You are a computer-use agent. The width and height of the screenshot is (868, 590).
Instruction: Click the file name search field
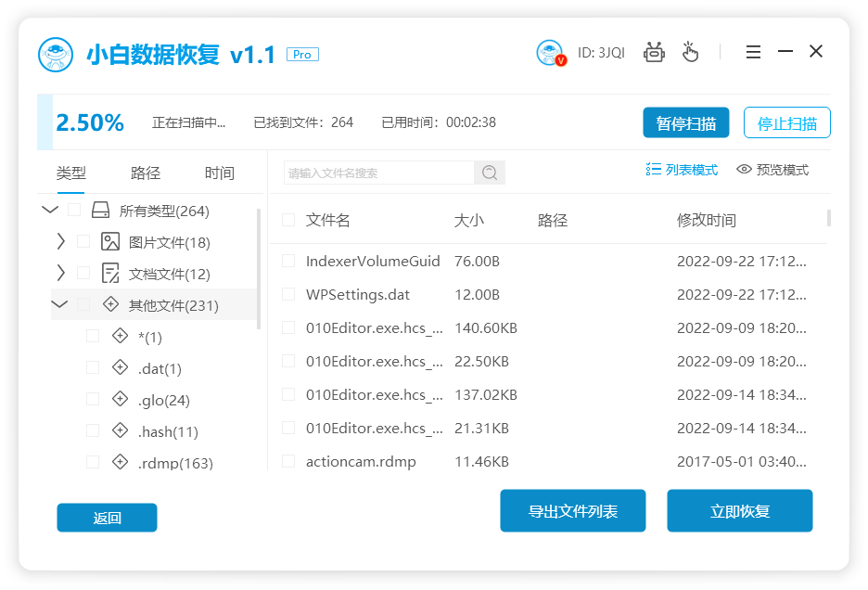point(378,173)
